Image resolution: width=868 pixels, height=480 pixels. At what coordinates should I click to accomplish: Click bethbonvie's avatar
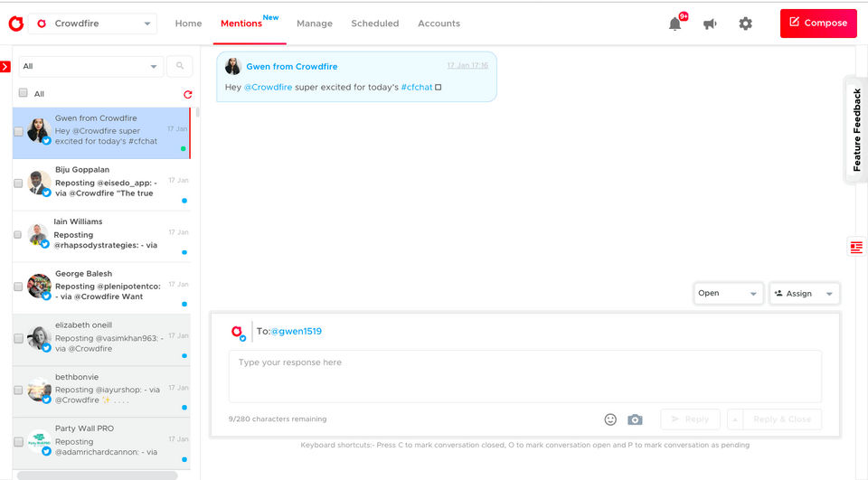[39, 390]
